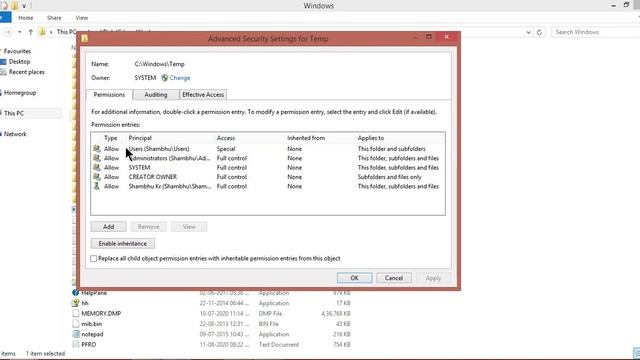
Task: Click the Change owner link
Action: pos(180,78)
